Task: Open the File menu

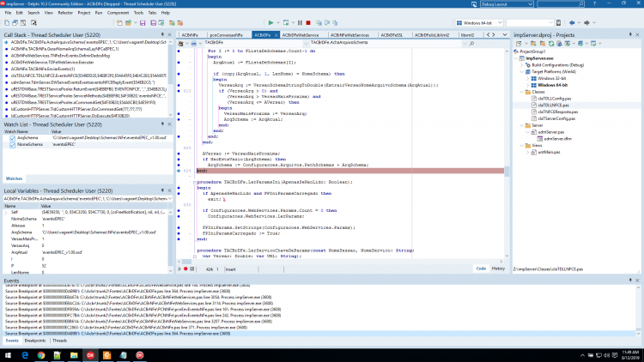Action: pyautogui.click(x=8, y=13)
